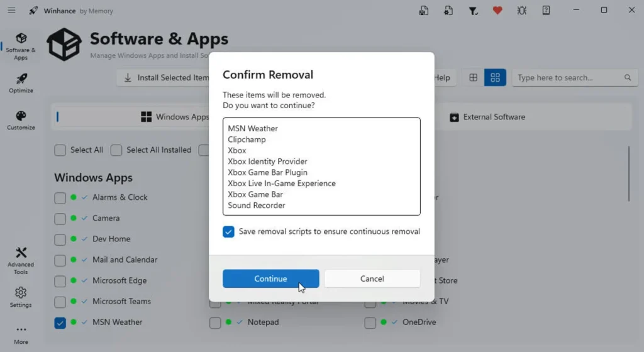Click the Movies & TV app label
Screen dimensions: 644x352
tap(426, 303)
